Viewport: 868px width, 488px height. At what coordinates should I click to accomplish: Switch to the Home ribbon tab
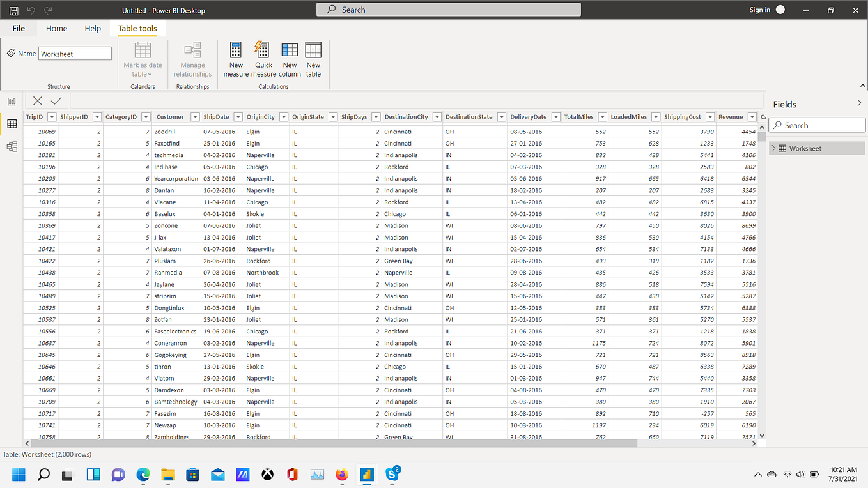tap(56, 28)
